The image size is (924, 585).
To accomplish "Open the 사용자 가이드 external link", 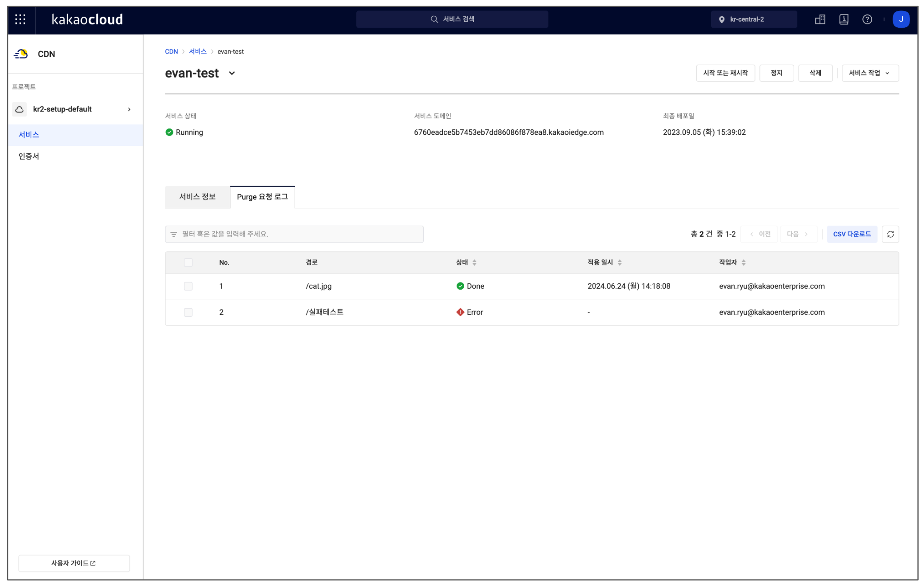I will [74, 563].
